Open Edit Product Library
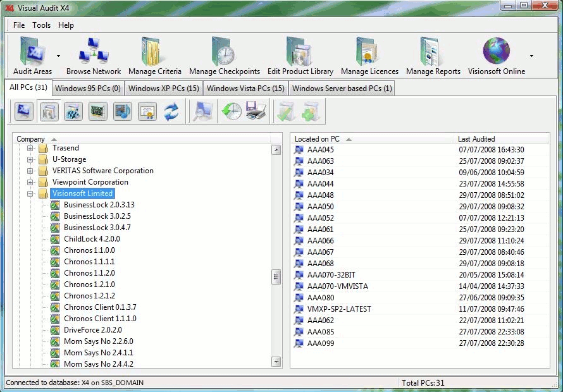This screenshot has height=392, width=563. (x=300, y=56)
